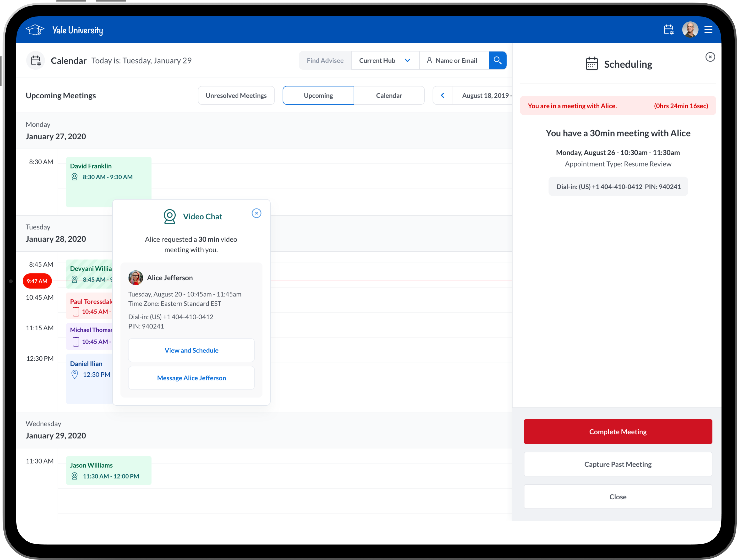Click the Calendar page icon beside title
Screen dimensions: 737x560
tap(36, 61)
